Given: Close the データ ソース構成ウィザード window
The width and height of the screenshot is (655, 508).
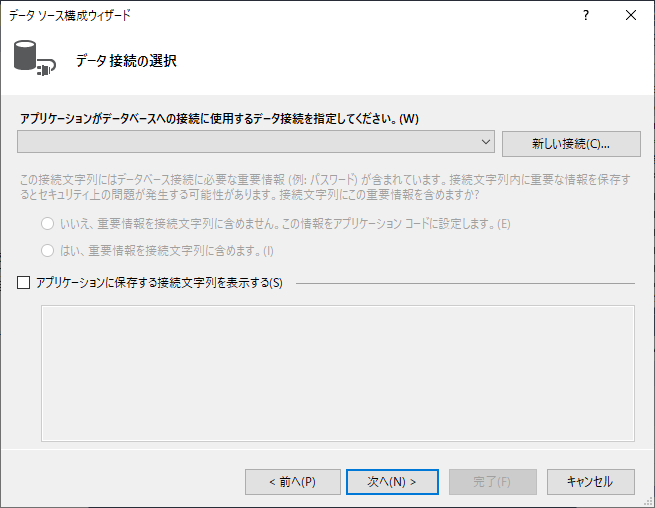Looking at the screenshot, I should coord(630,15).
